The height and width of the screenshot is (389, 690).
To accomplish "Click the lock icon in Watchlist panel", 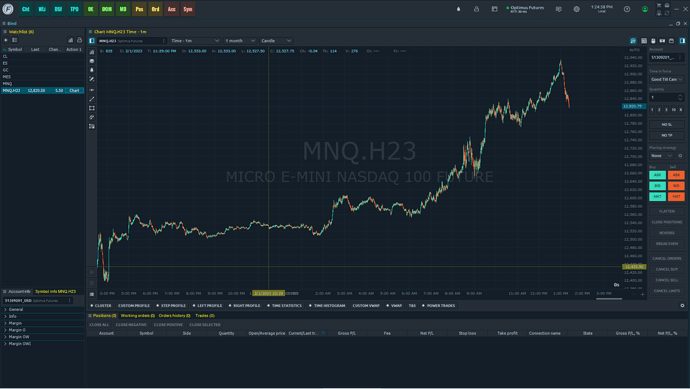I will click(79, 40).
